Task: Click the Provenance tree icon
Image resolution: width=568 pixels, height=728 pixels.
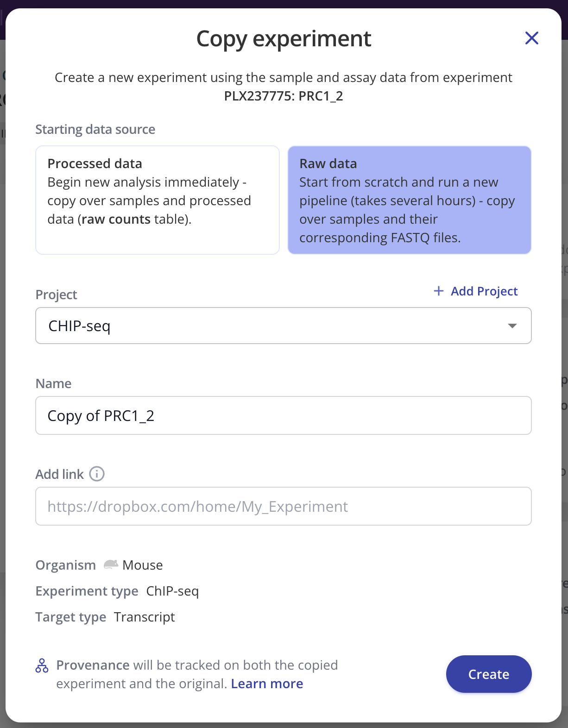Action: (x=42, y=666)
